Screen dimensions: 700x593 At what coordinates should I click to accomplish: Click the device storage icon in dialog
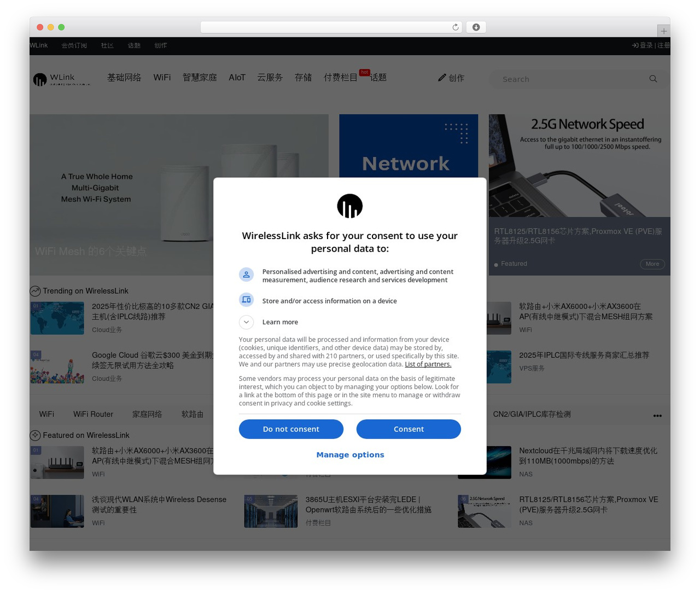246,300
